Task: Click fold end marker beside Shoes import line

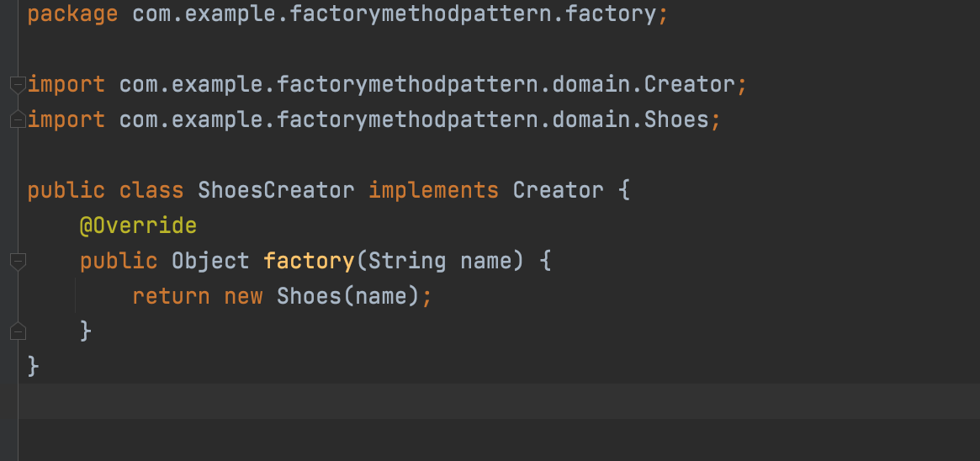Action: pyautogui.click(x=18, y=119)
